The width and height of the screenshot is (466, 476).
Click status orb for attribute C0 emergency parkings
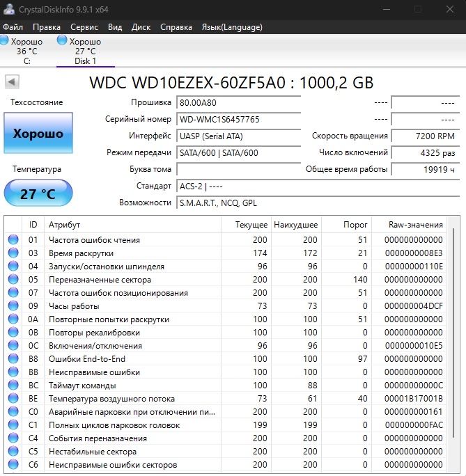click(x=13, y=412)
